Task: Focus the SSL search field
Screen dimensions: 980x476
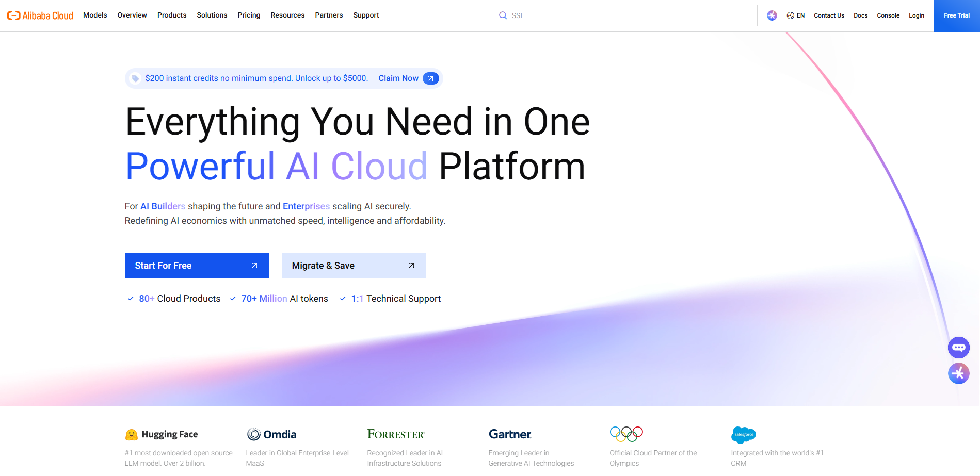Action: (x=624, y=15)
